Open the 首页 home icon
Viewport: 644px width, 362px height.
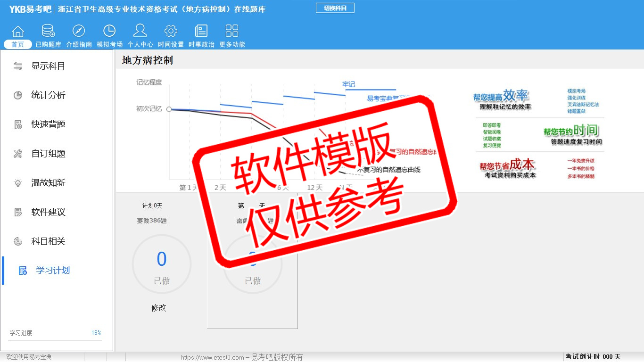(x=18, y=31)
